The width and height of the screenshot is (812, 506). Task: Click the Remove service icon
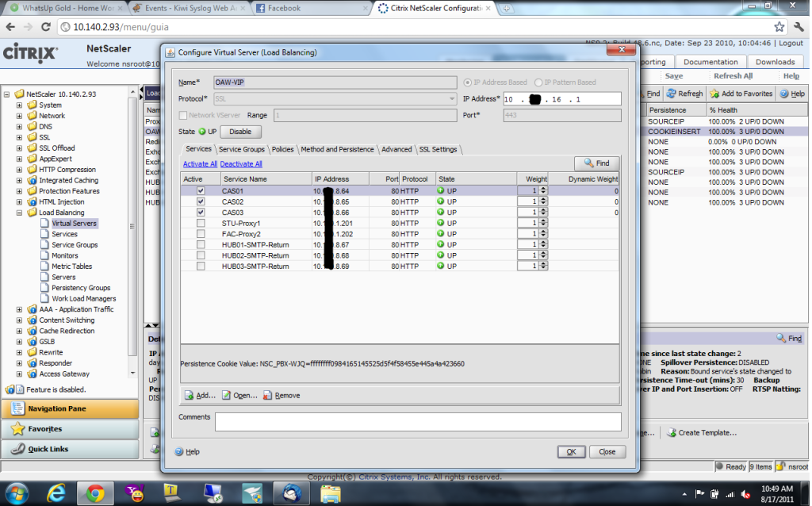(267, 395)
